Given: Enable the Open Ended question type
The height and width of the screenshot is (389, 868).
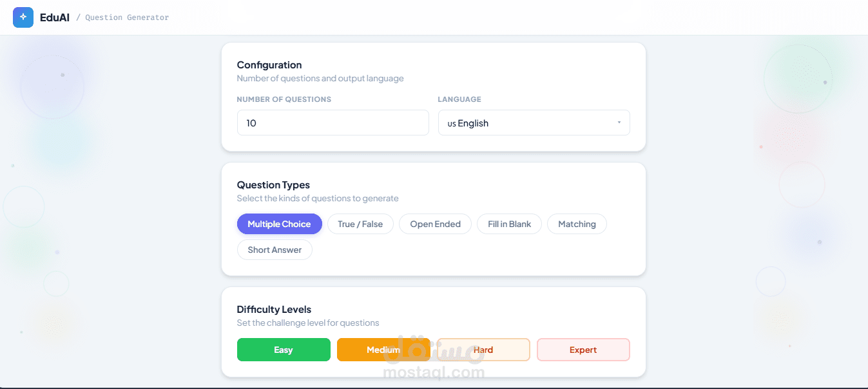Looking at the screenshot, I should (x=435, y=224).
